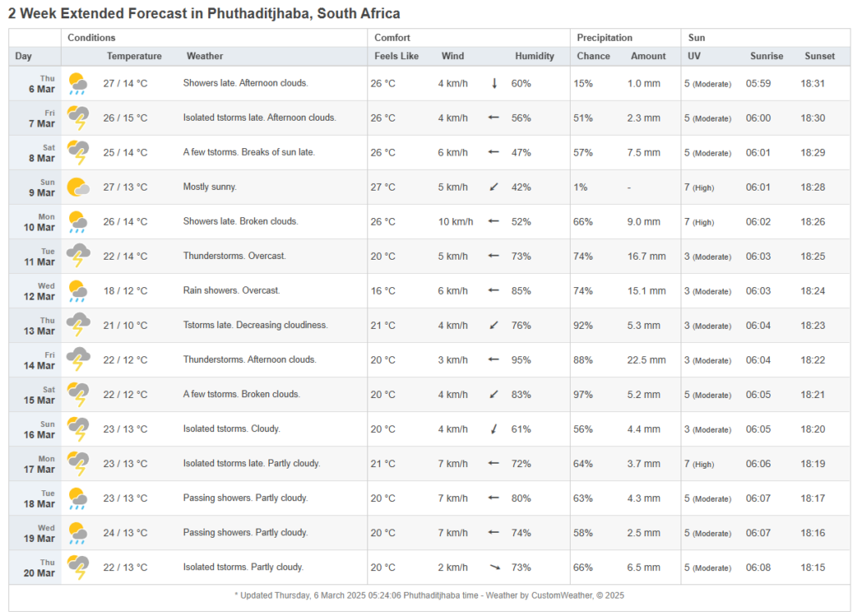853x616 pixels.
Task: Click the wind direction arrow for Sun 9 Mar
Action: [x=494, y=187]
